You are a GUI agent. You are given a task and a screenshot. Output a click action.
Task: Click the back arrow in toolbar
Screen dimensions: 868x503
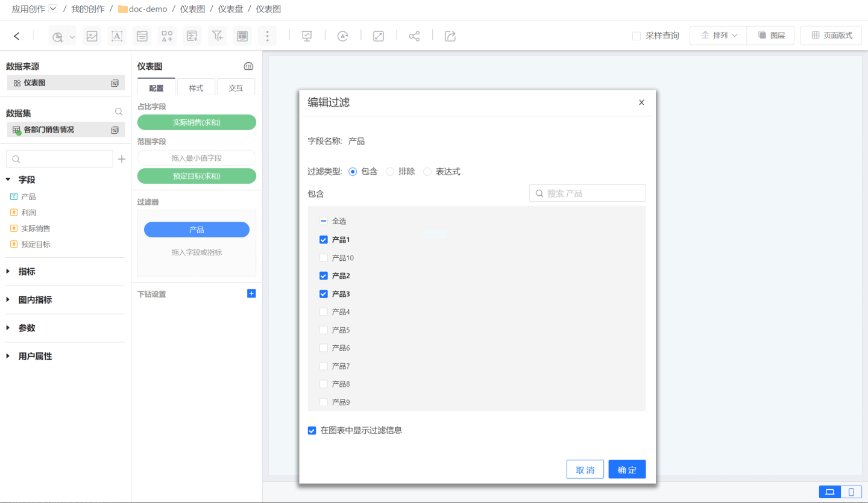[x=16, y=36]
